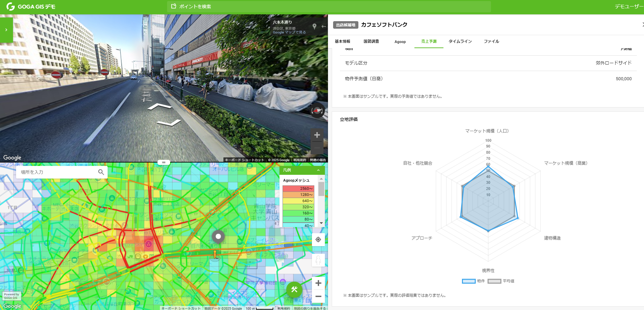Open the ファイル tab

[491, 41]
